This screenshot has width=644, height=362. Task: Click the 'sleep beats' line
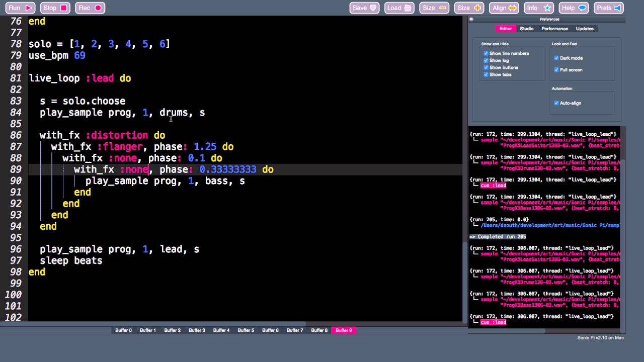[x=71, y=260]
